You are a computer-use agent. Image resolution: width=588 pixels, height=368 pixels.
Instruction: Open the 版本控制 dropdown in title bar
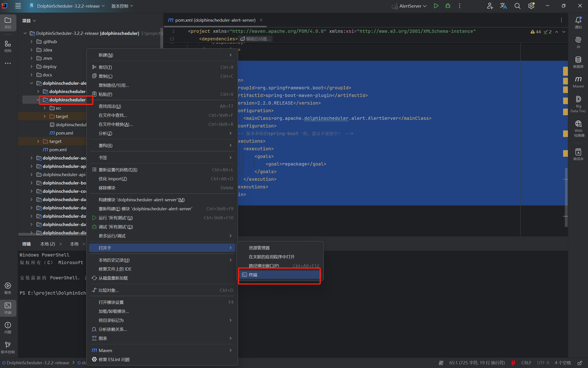pos(122,6)
